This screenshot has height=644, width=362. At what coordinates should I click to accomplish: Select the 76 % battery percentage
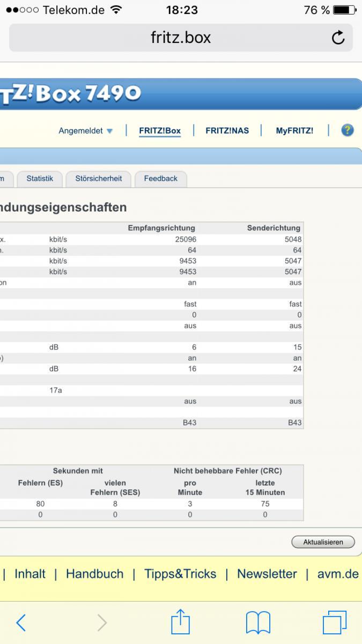pyautogui.click(x=316, y=10)
